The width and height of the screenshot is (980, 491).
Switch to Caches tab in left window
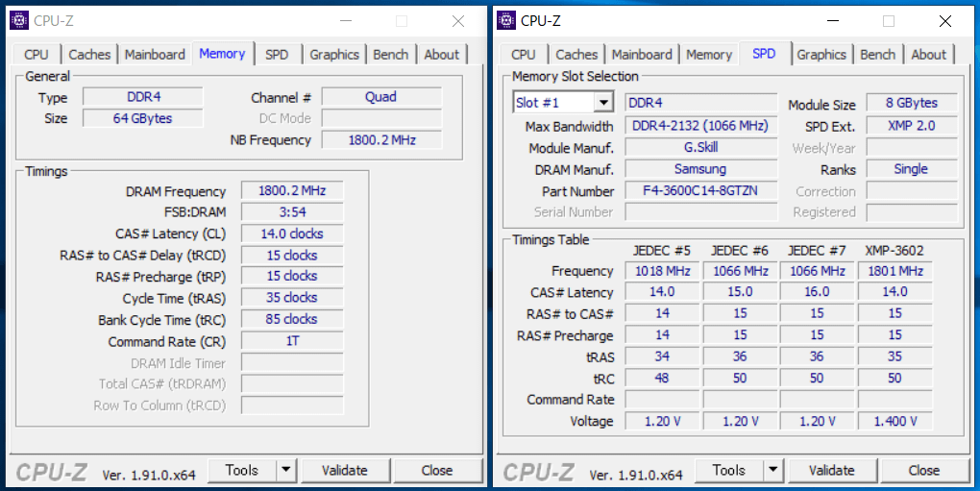point(89,55)
